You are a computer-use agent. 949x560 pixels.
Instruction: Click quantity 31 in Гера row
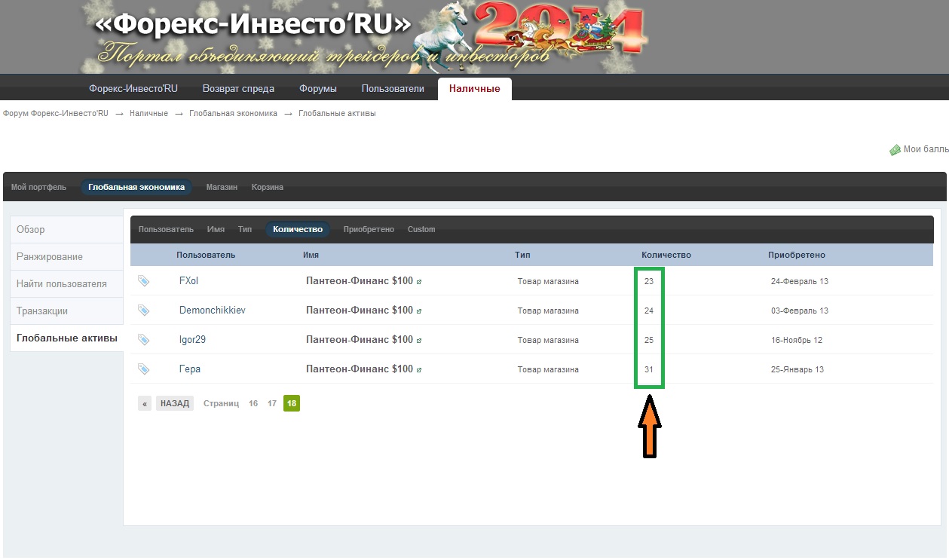649,369
